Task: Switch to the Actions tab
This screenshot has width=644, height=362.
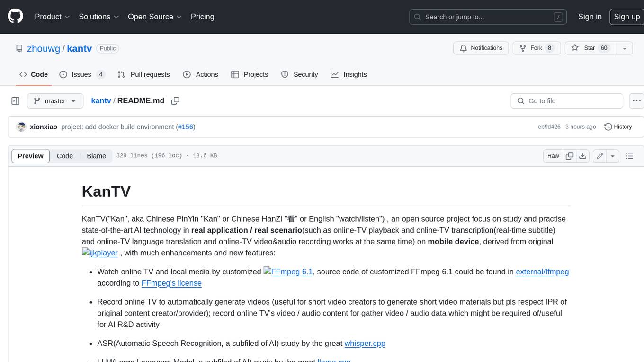Action: point(200,74)
